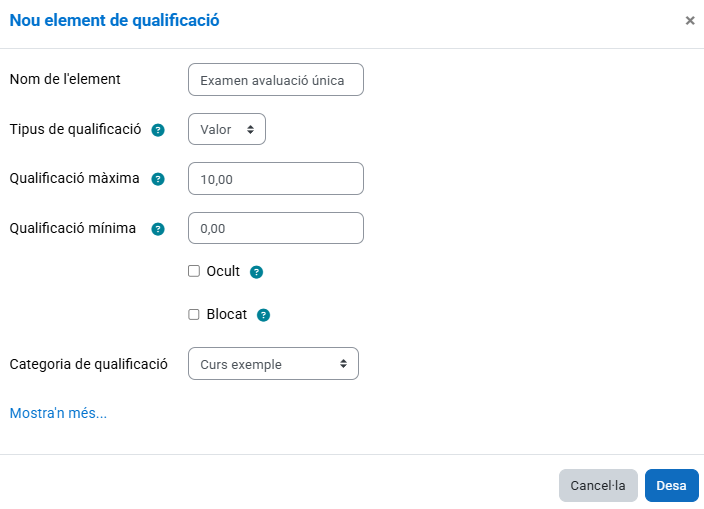Close the Nou element de qualificació dialog
Viewport: 704px width, 509px height.
690,20
